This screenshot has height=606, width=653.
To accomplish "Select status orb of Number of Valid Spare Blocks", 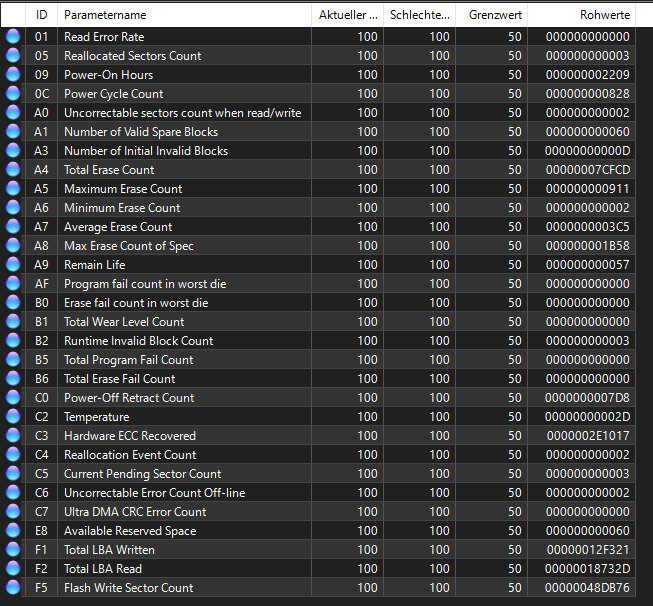I will 13,132.
